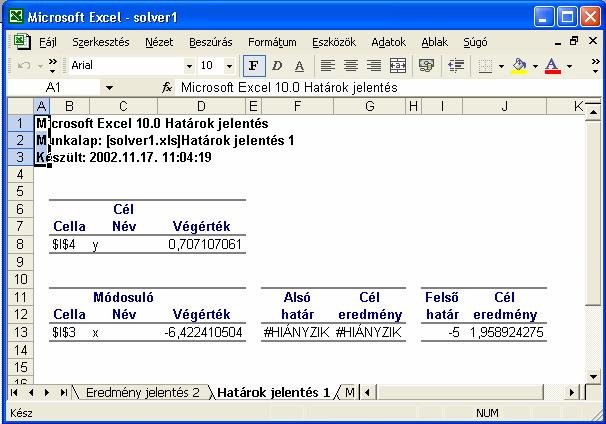The width and height of the screenshot is (606, 424).
Task: Open undo history dropdown arrow
Action: [x=40, y=66]
